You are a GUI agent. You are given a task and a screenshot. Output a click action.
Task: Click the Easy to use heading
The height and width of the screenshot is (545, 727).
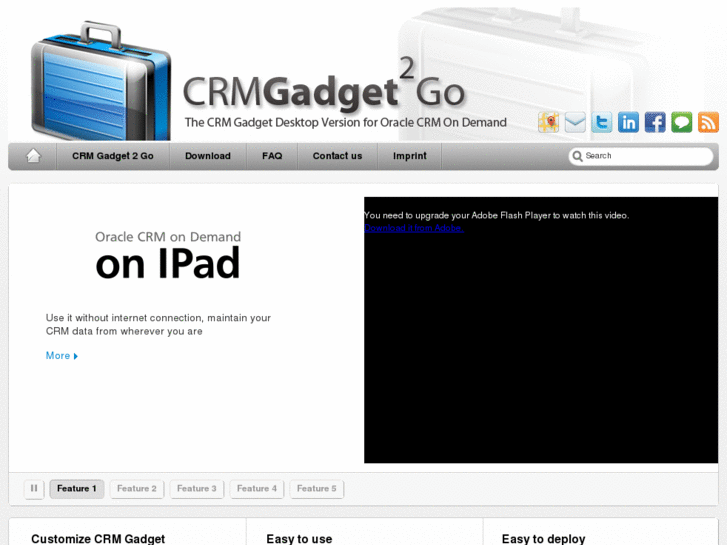click(x=299, y=539)
